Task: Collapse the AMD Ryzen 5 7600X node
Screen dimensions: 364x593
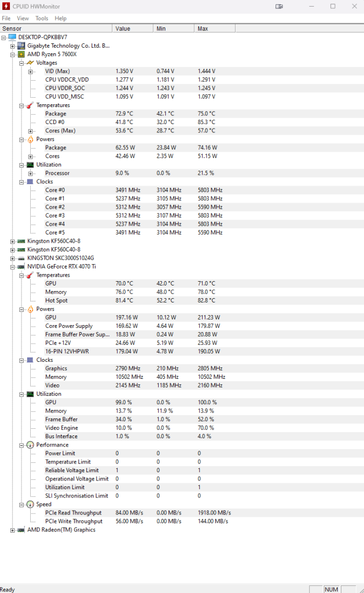Action: pyautogui.click(x=13, y=54)
